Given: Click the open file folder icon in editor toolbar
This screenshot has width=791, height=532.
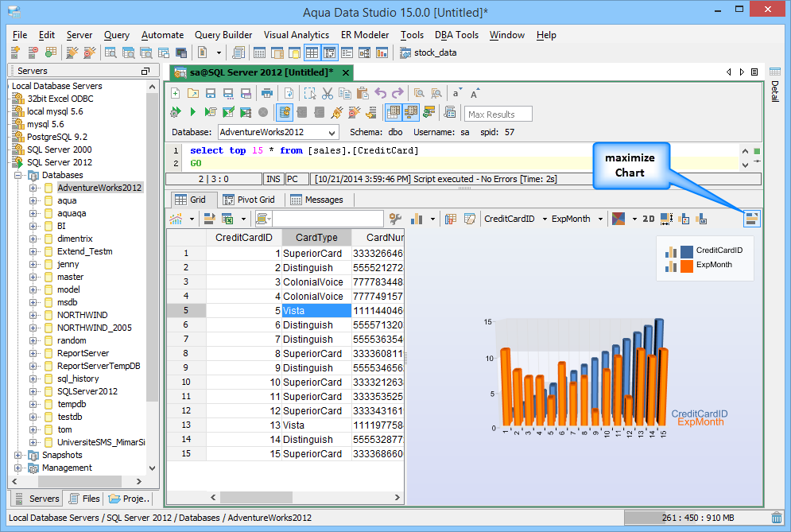Looking at the screenshot, I should pyautogui.click(x=192, y=93).
